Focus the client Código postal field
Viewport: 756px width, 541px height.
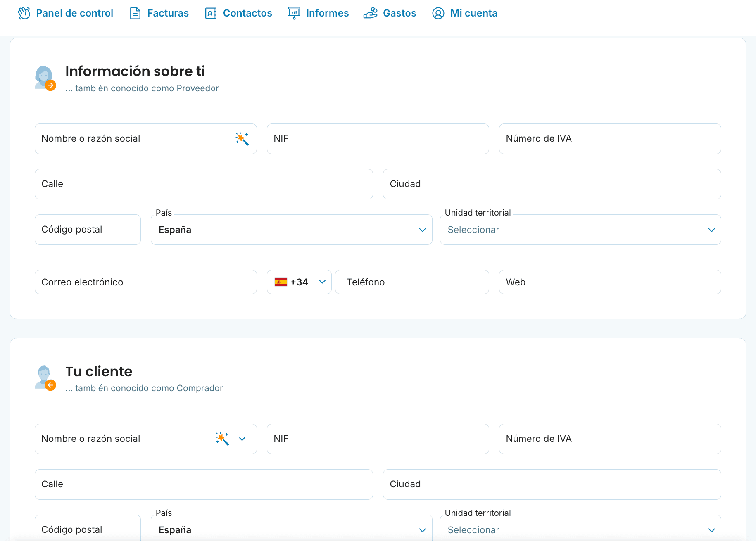coord(88,528)
